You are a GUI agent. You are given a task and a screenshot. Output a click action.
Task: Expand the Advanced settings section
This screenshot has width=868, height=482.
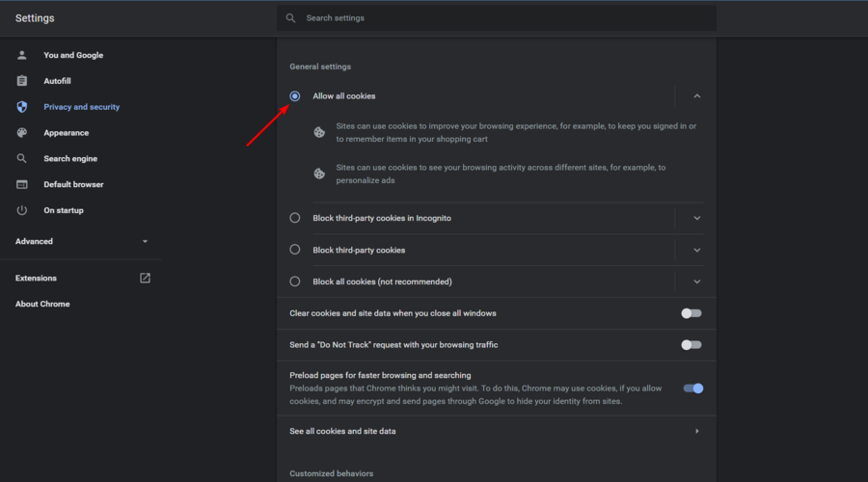click(81, 241)
